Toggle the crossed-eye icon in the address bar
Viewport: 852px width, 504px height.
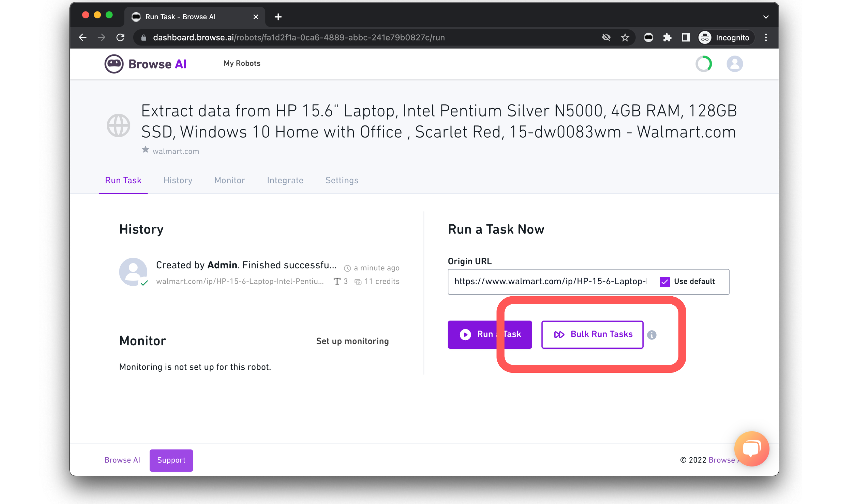click(606, 37)
